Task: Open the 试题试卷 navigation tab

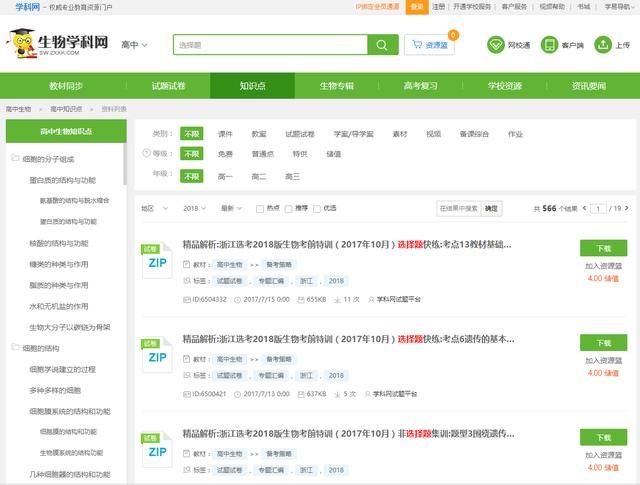Action: pyautogui.click(x=168, y=86)
